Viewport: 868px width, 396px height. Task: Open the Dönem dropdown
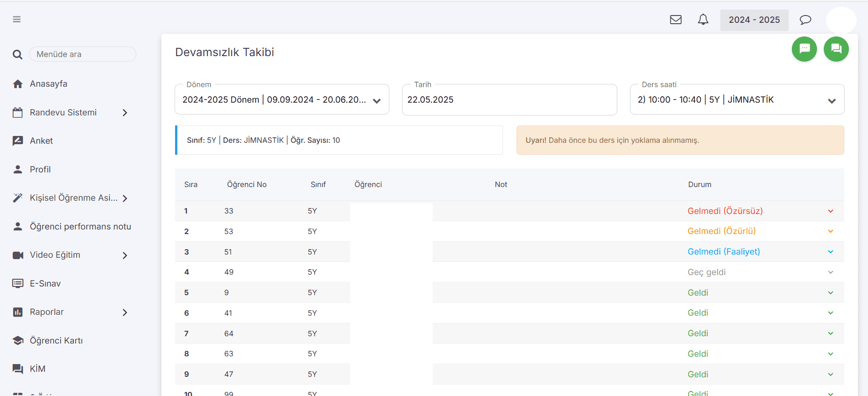281,100
